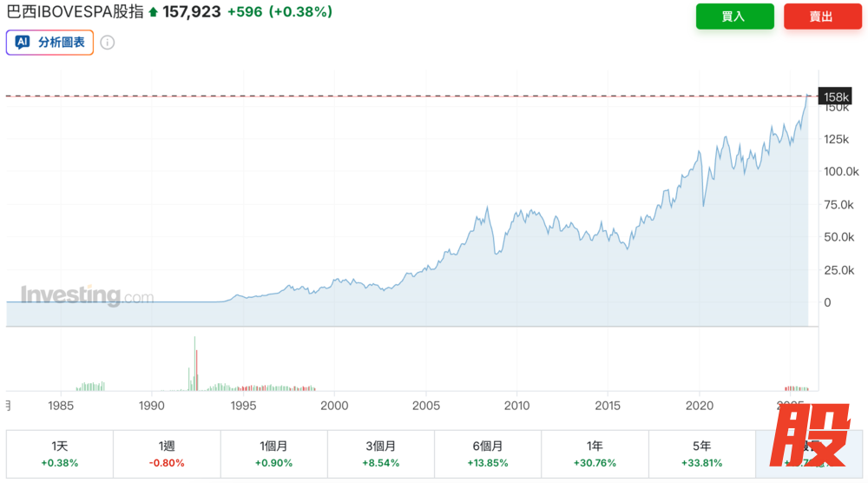Click the 158k current price label

[x=835, y=96]
